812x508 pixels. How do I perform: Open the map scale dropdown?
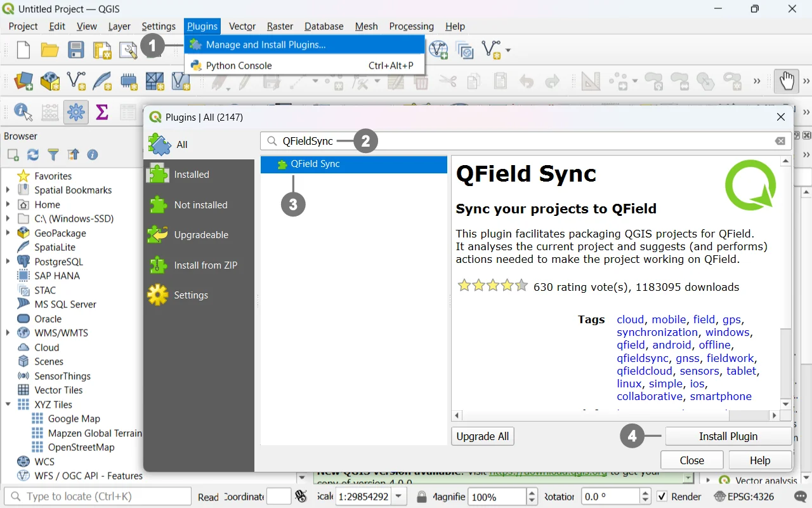tap(398, 497)
